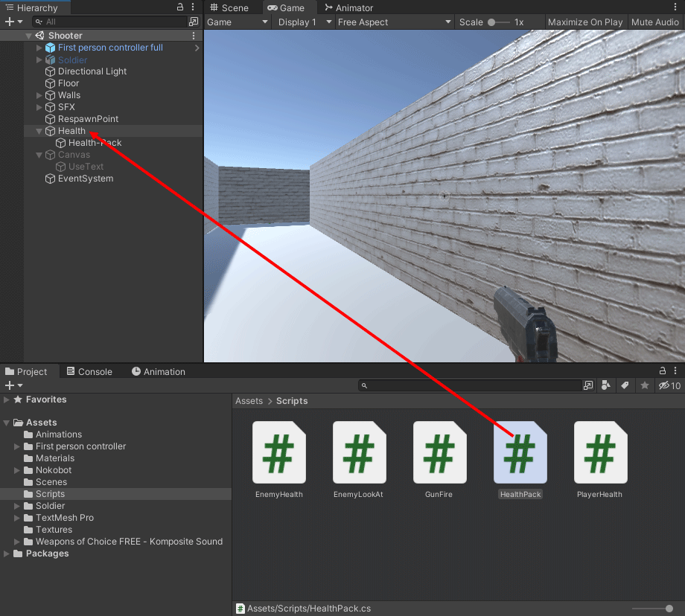Click the Game view Scale slider
This screenshot has width=685, height=616.
pos(499,22)
